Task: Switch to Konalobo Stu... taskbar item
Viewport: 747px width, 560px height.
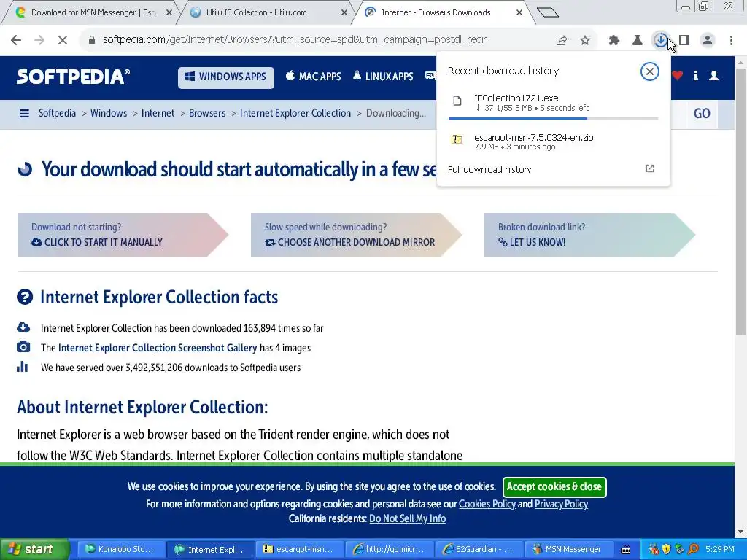Action: click(120, 550)
